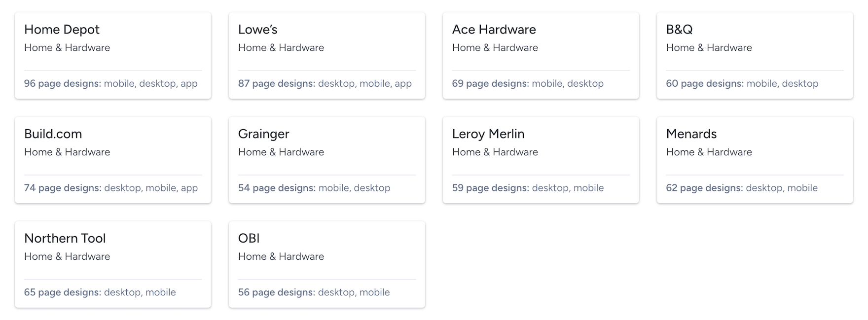Click B&Q's 60 page designs text

click(742, 84)
